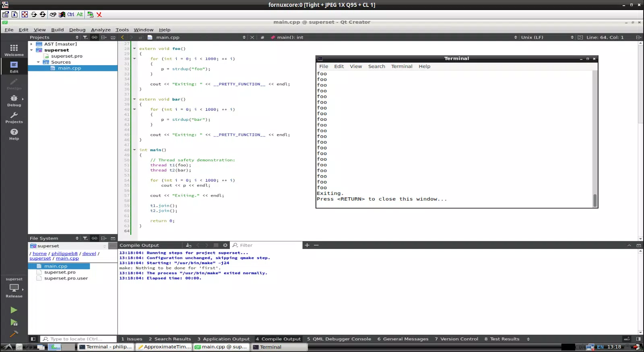Collapse the foo() function fold marker

(134, 49)
